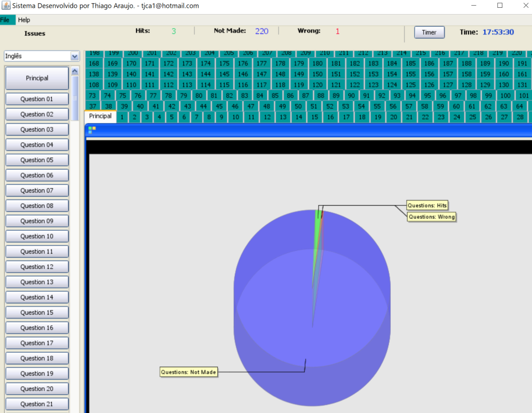Image resolution: width=532 pixels, height=413 pixels.
Task: Select tab number 37
Action: (92, 106)
